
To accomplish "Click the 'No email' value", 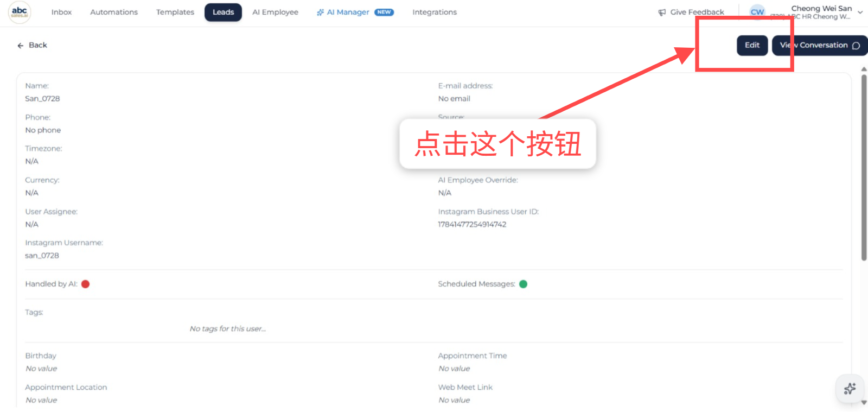I will 454,99.
